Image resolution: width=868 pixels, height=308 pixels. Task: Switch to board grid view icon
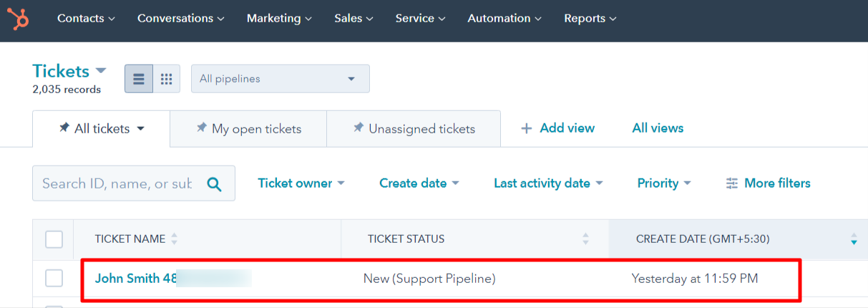click(x=167, y=79)
